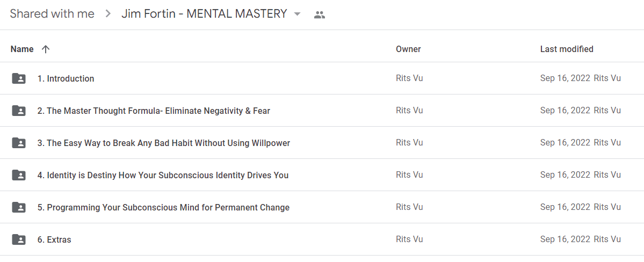Click Identity is Destiny folder name
The image size is (644, 262).
[163, 176]
